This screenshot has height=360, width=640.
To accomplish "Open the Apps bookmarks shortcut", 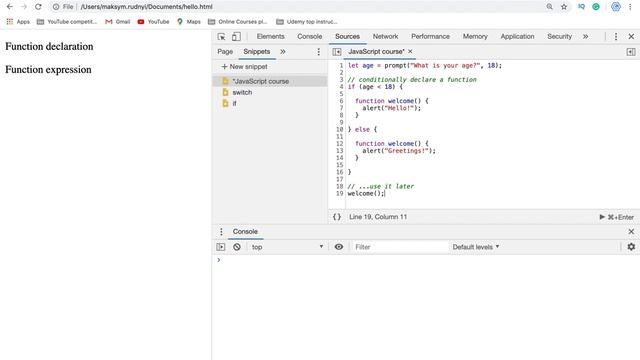I will [x=18, y=22].
